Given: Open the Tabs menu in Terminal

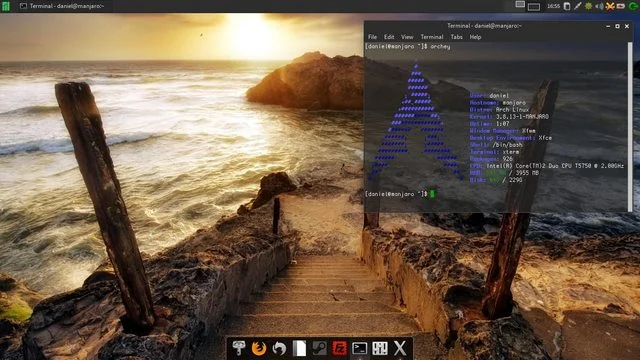Looking at the screenshot, I should 456,37.
